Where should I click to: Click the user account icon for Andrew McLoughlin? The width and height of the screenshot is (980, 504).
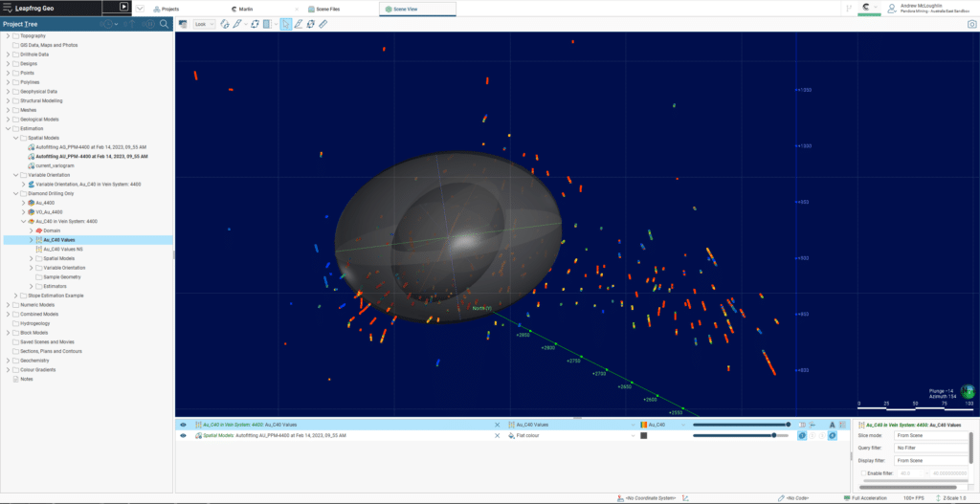pyautogui.click(x=892, y=8)
